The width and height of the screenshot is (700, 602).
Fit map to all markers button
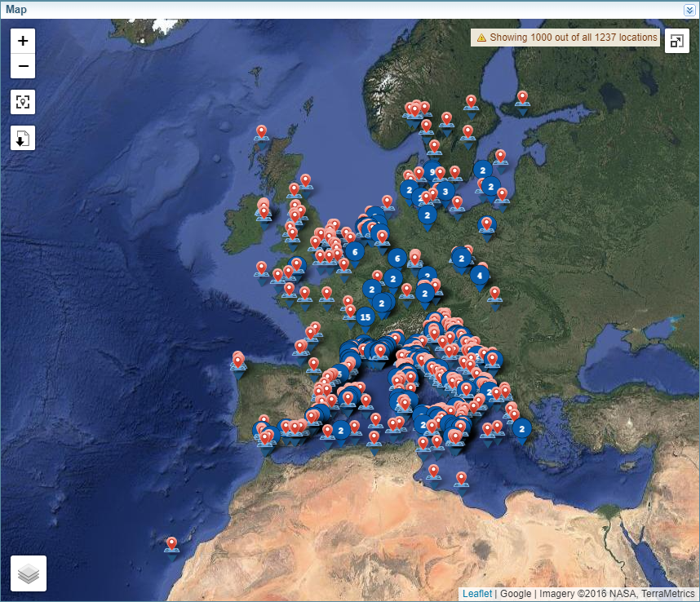tap(23, 102)
